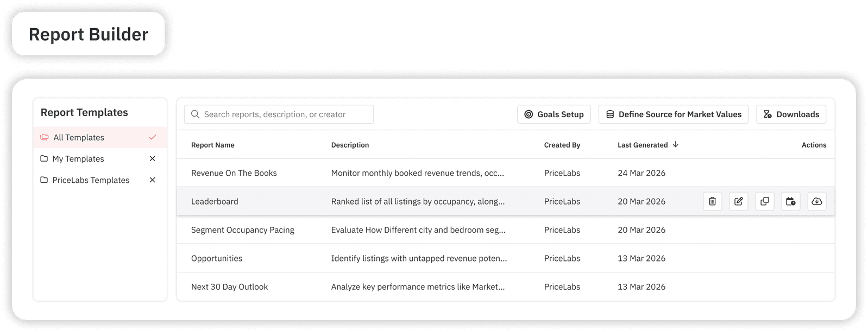Remove the My Templates filter with the X
868x332 pixels.
pyautogui.click(x=153, y=158)
